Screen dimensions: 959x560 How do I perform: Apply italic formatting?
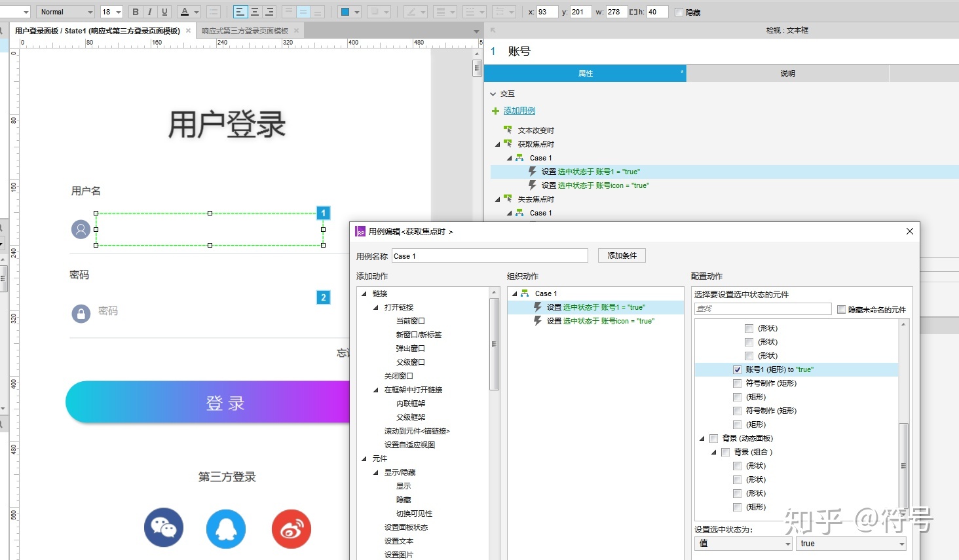[149, 12]
